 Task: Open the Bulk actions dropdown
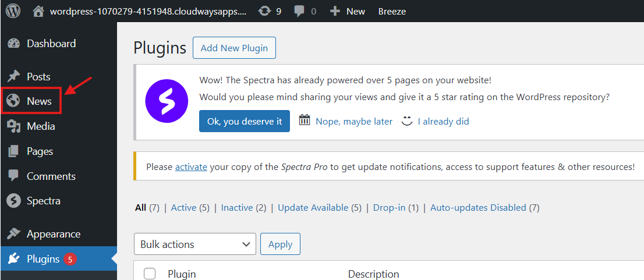[194, 244]
